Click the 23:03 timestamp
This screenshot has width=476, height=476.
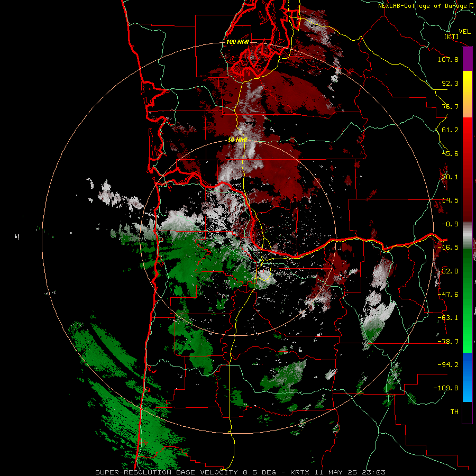pyautogui.click(x=373, y=472)
